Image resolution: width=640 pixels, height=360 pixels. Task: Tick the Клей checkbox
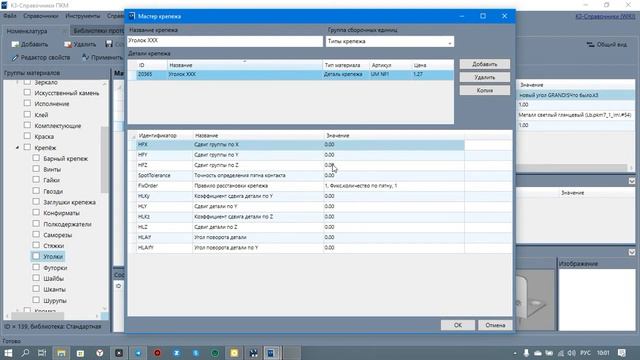(27, 115)
